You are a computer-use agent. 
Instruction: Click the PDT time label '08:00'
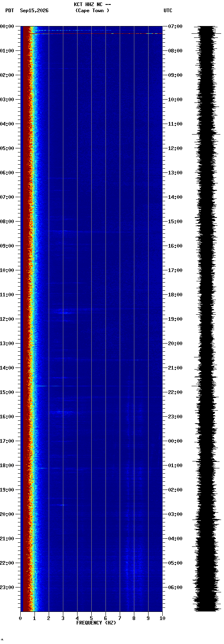click(6, 222)
